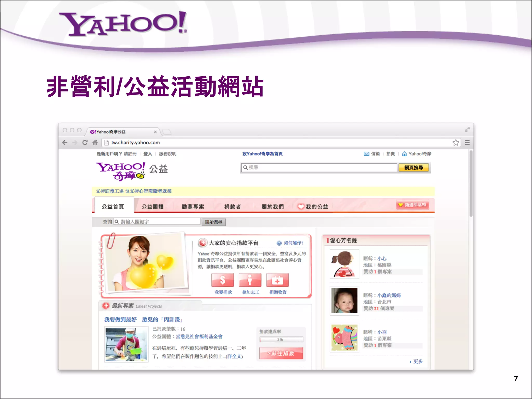Open the Chrome hamburger menu
532x399 pixels.
coord(467,142)
